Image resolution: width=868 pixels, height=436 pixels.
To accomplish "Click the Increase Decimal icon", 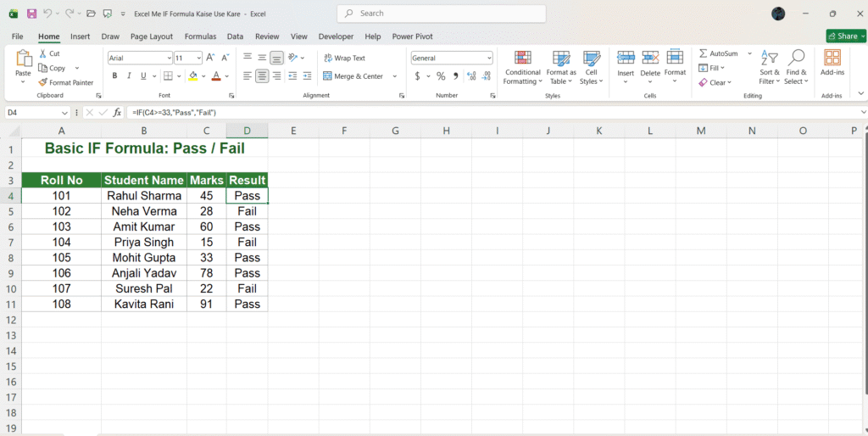I will (x=471, y=75).
